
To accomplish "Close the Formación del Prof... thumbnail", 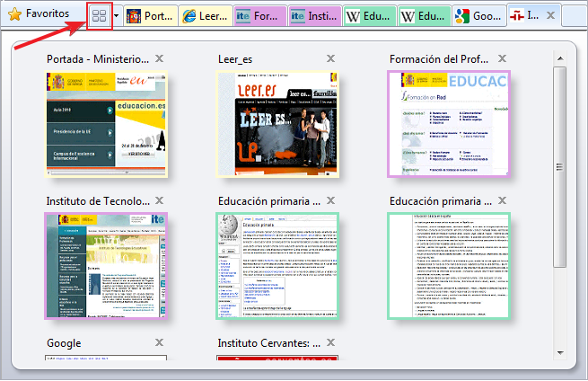I will click(502, 58).
